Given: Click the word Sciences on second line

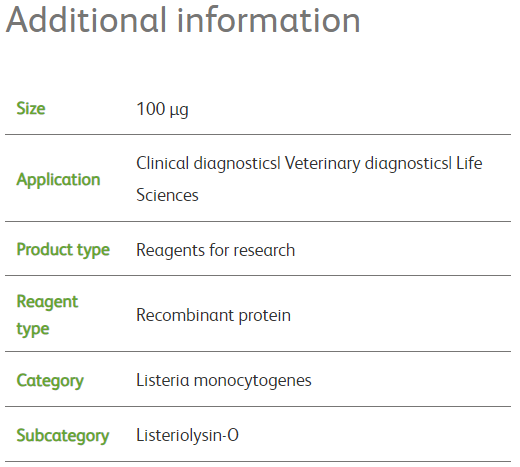Looking at the screenshot, I should (x=167, y=195).
